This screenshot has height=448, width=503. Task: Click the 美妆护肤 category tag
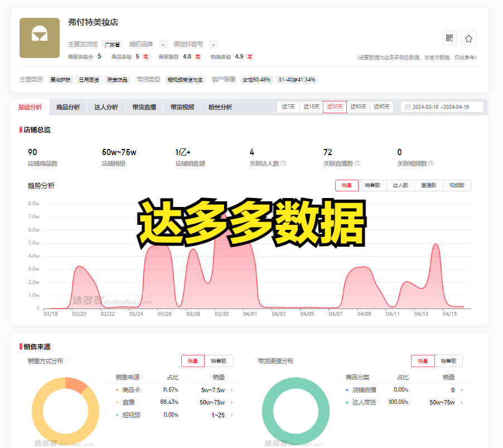tap(60, 80)
